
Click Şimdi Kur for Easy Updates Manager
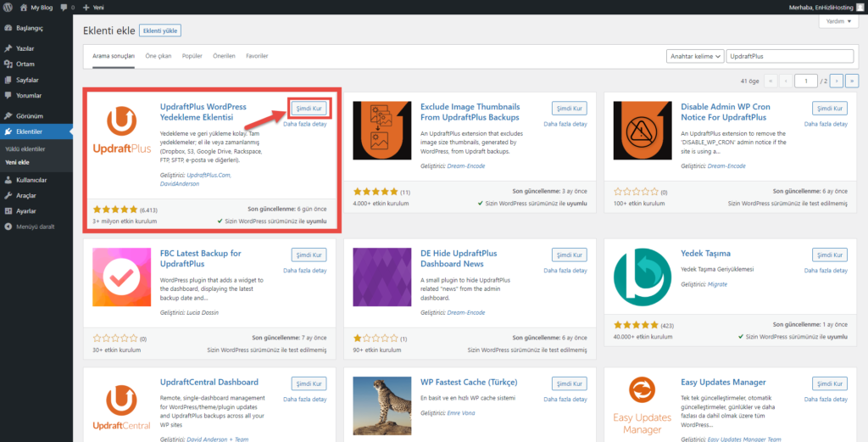[x=830, y=383]
